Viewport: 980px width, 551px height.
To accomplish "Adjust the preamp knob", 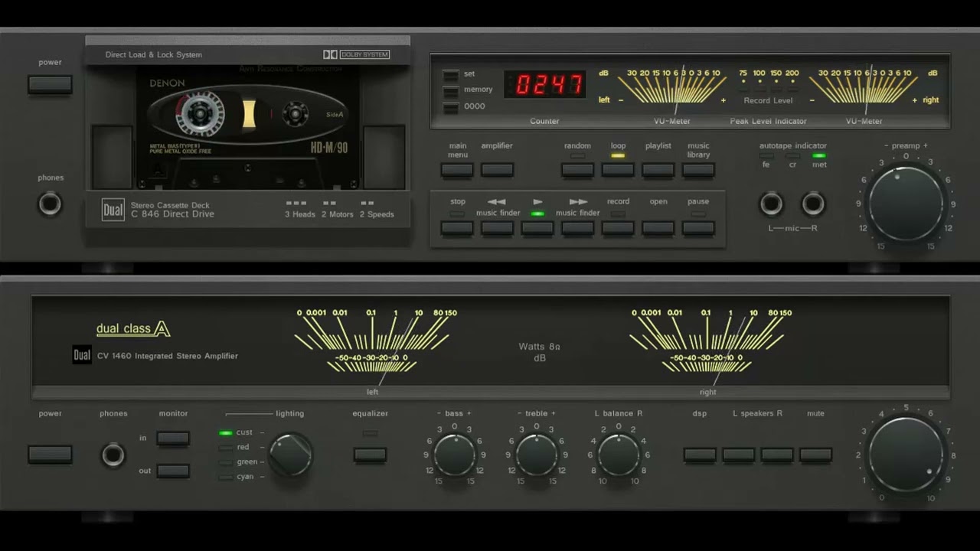I will tap(906, 204).
